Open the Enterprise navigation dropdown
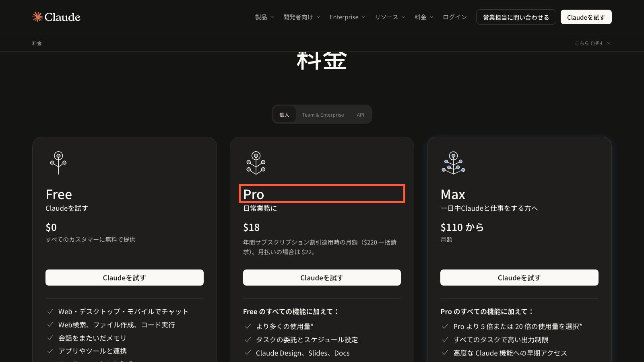The image size is (644, 362). 347,17
